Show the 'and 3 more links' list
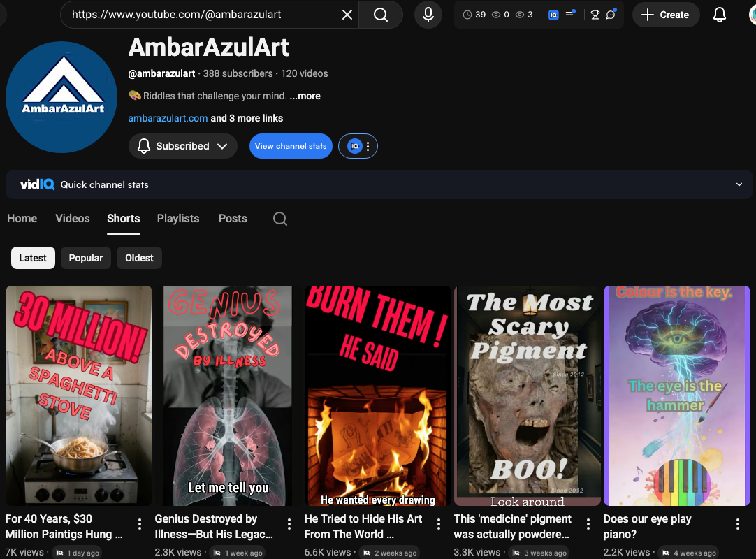Image resolution: width=756 pixels, height=559 pixels. tap(247, 118)
